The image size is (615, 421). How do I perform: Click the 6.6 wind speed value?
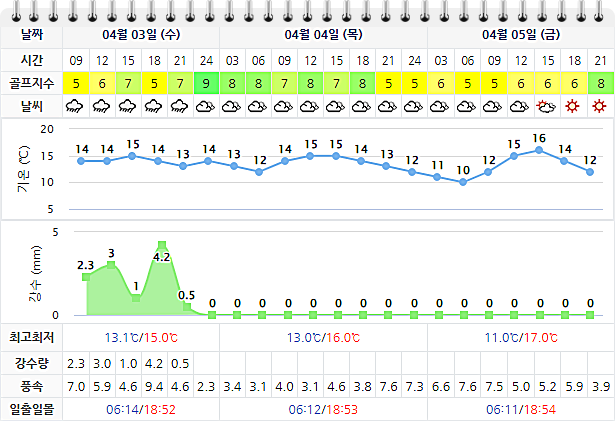click(441, 387)
